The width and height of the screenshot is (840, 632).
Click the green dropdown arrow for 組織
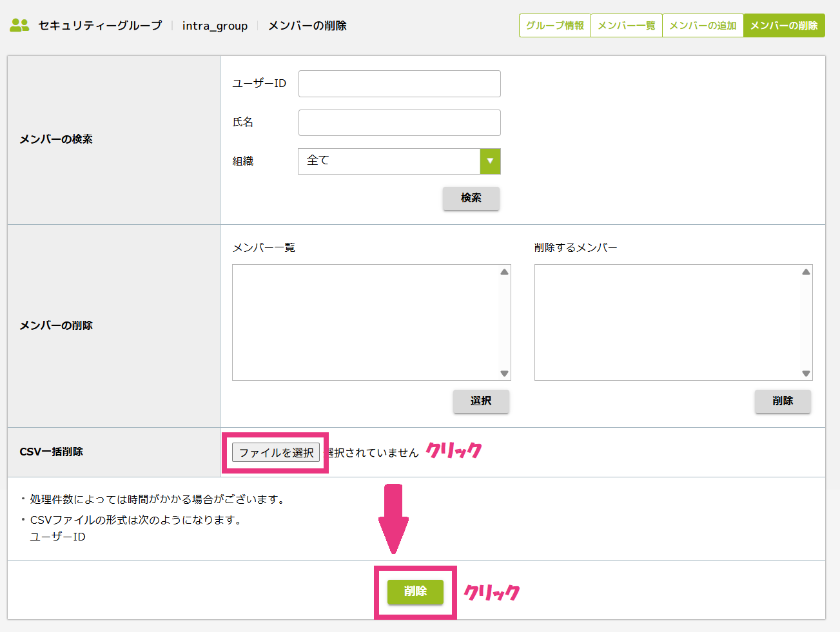click(x=490, y=161)
